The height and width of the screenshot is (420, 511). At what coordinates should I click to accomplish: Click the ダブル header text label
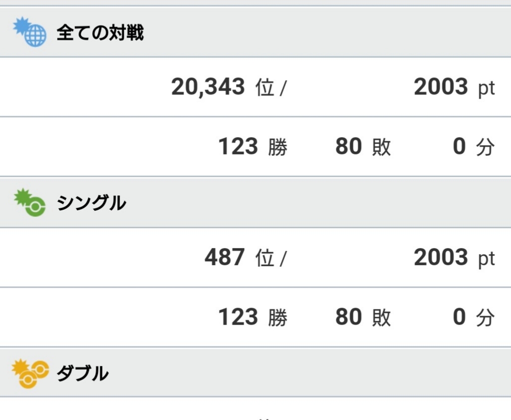tap(83, 374)
